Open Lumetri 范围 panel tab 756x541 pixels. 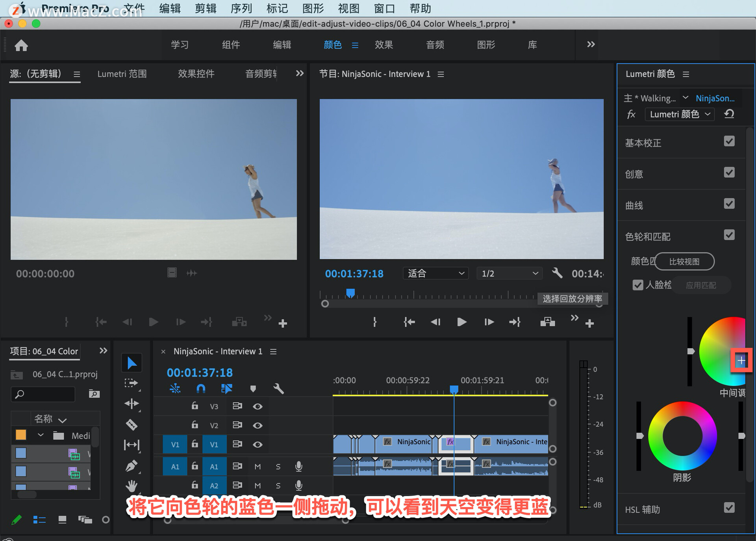tap(122, 74)
